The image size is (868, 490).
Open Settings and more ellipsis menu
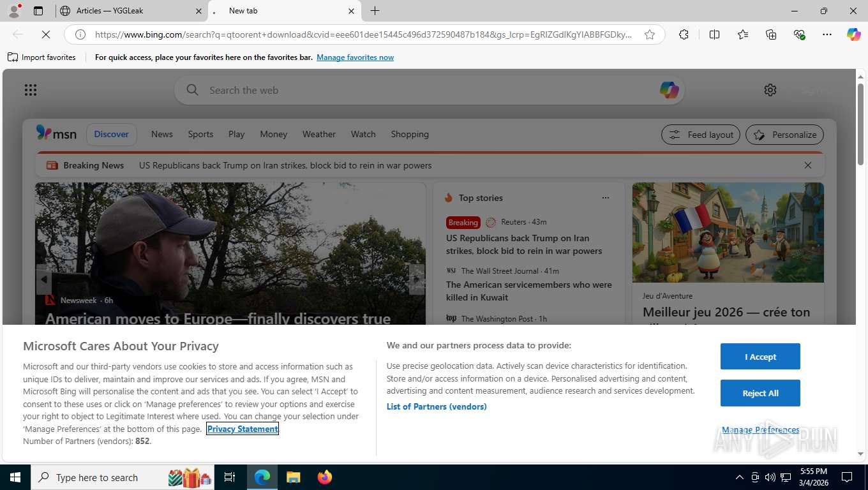827,34
